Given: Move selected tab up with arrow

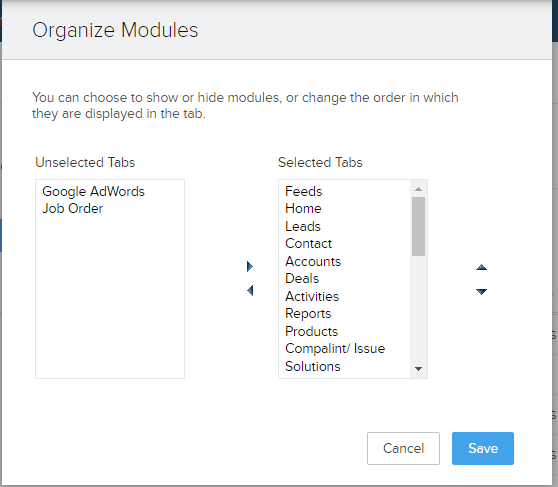Looking at the screenshot, I should coord(481,267).
